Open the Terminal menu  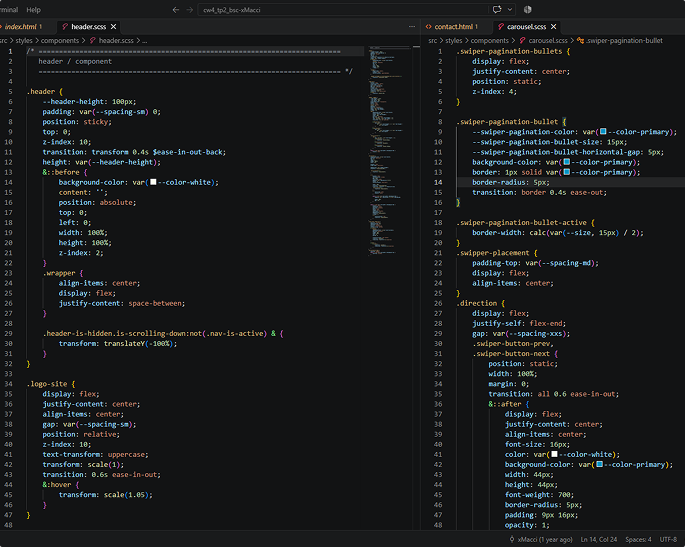point(9,10)
